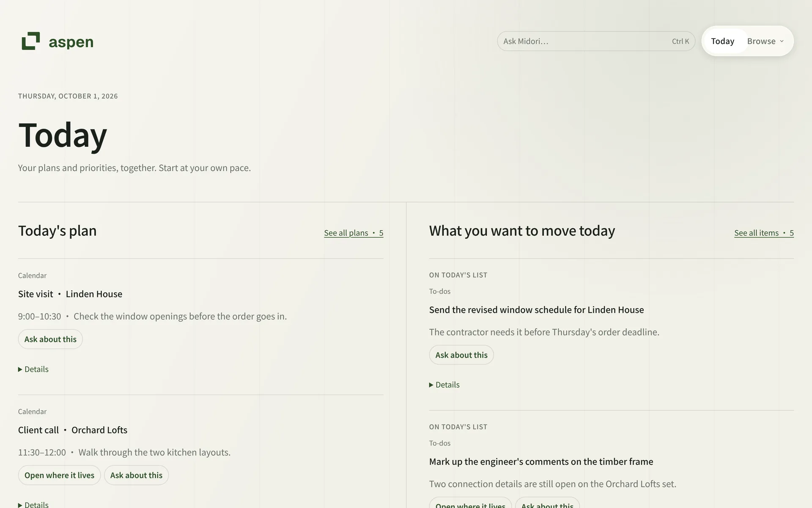Select the Client call Orchard Lofts title

(x=73, y=430)
